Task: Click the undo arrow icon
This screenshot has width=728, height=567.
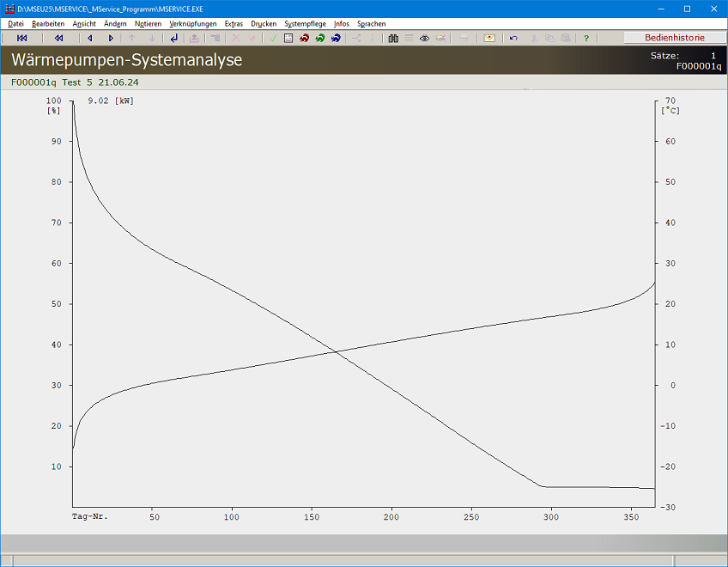Action: [x=513, y=38]
